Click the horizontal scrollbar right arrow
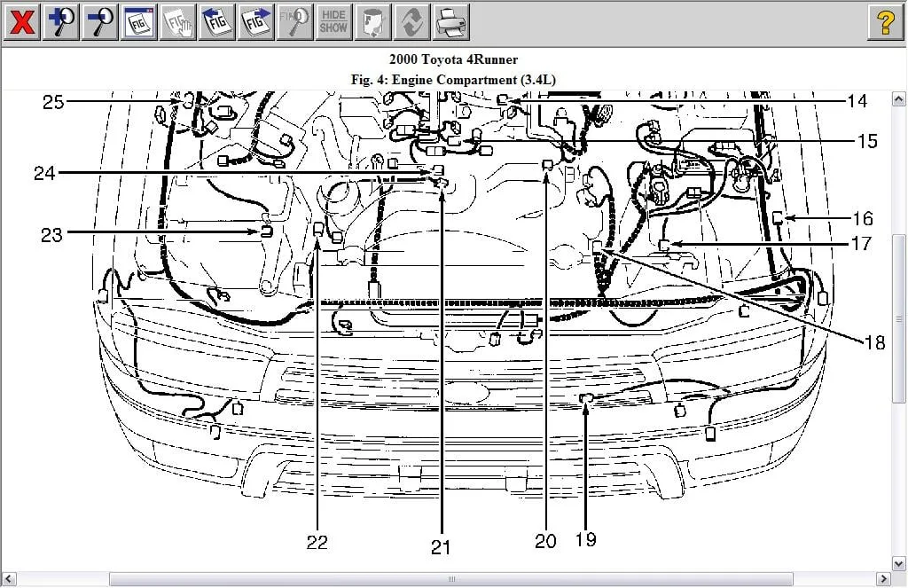Viewport: 908px width, 588px height. 883,579
